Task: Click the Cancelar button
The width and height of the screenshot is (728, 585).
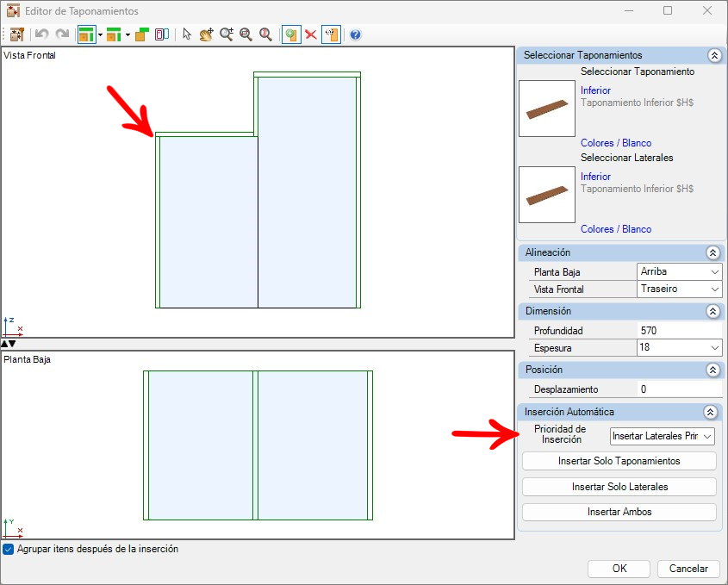Action: (x=688, y=569)
